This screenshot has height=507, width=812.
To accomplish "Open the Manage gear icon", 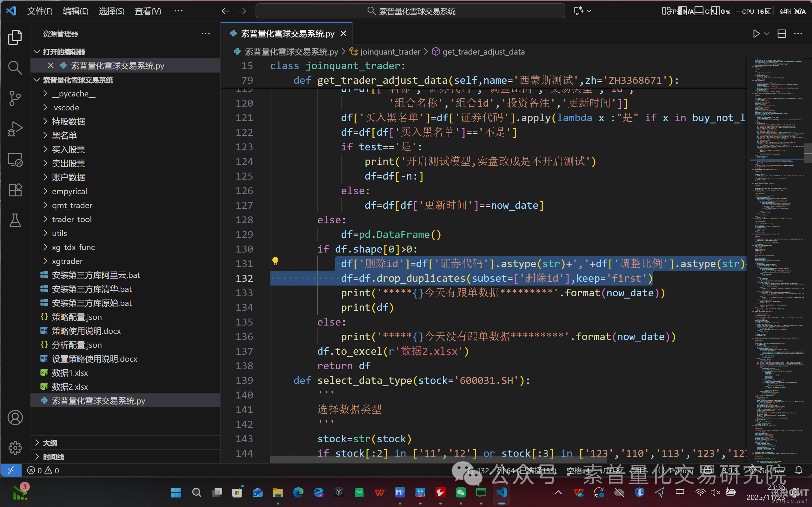I will coord(15,448).
